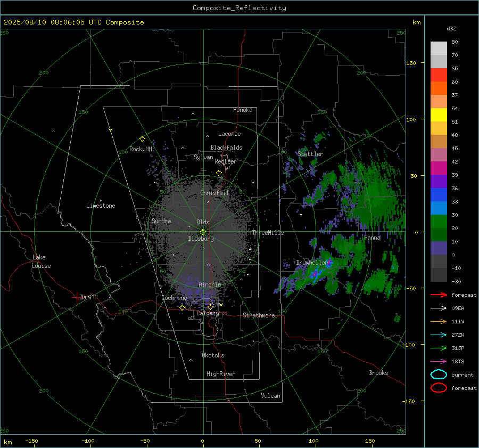Click the blue 36 dBZ legend swatch

(439, 195)
